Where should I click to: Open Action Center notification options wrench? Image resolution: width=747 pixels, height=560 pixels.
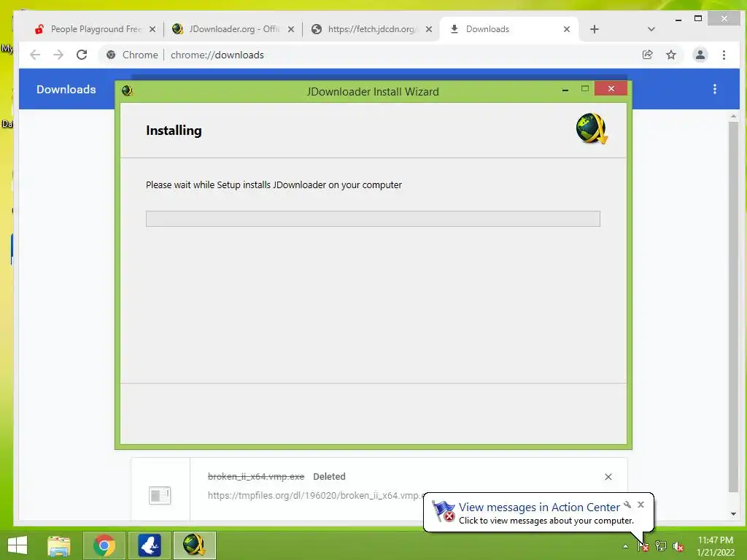(627, 505)
